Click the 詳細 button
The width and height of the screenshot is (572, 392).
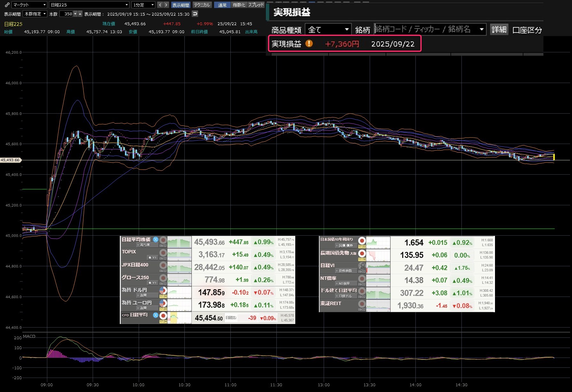[x=499, y=30]
